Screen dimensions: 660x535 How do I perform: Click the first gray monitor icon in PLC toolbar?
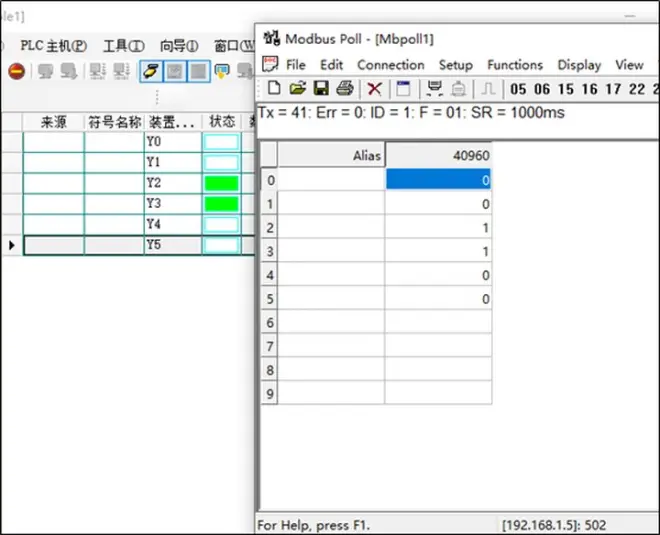[x=45, y=71]
